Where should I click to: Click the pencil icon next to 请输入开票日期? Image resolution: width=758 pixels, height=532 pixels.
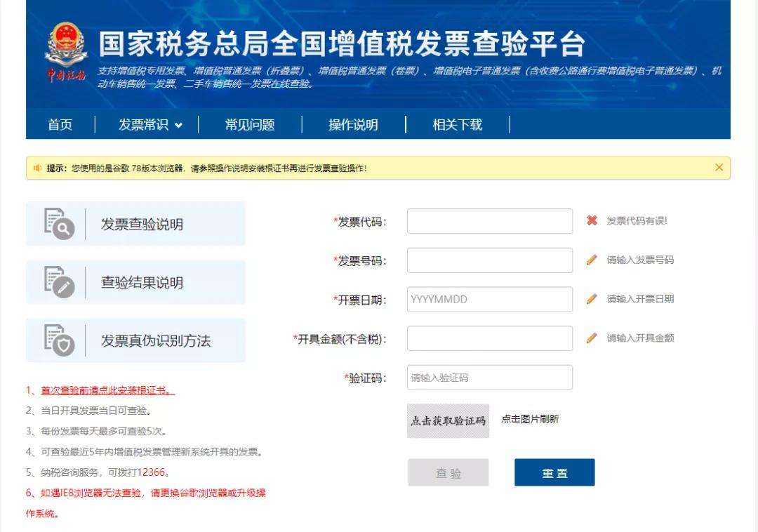pos(592,299)
